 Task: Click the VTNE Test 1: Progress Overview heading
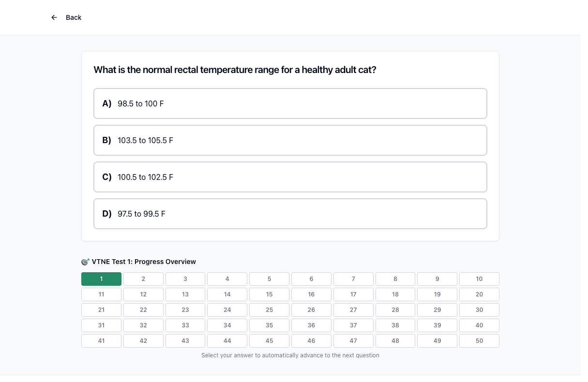pyautogui.click(x=144, y=262)
